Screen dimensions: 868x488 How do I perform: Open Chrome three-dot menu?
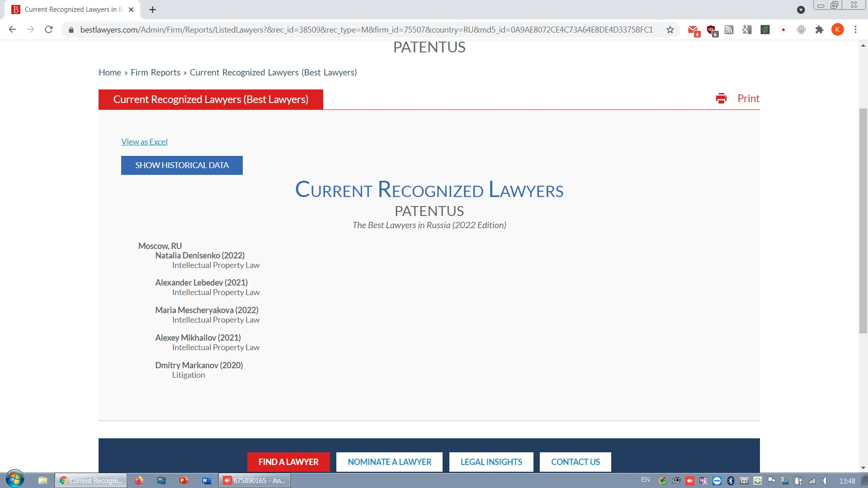pyautogui.click(x=855, y=30)
